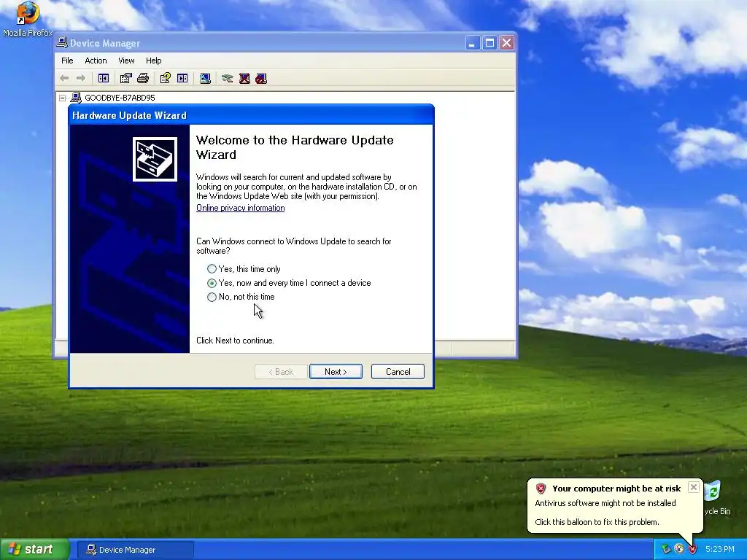This screenshot has width=747, height=560.
Task: Select "Yes, now and every time I connect a device"
Action: tap(289, 283)
